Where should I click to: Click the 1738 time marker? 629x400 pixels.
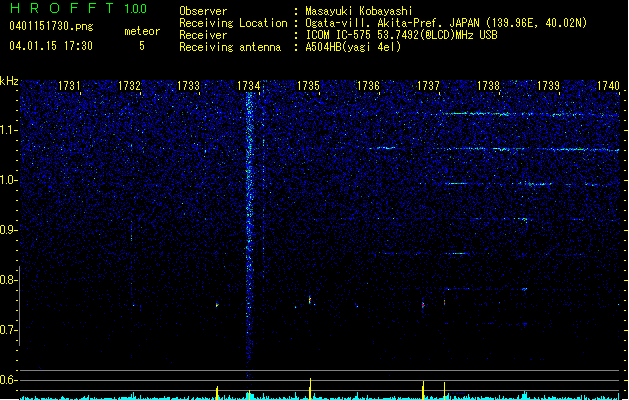coord(489,86)
